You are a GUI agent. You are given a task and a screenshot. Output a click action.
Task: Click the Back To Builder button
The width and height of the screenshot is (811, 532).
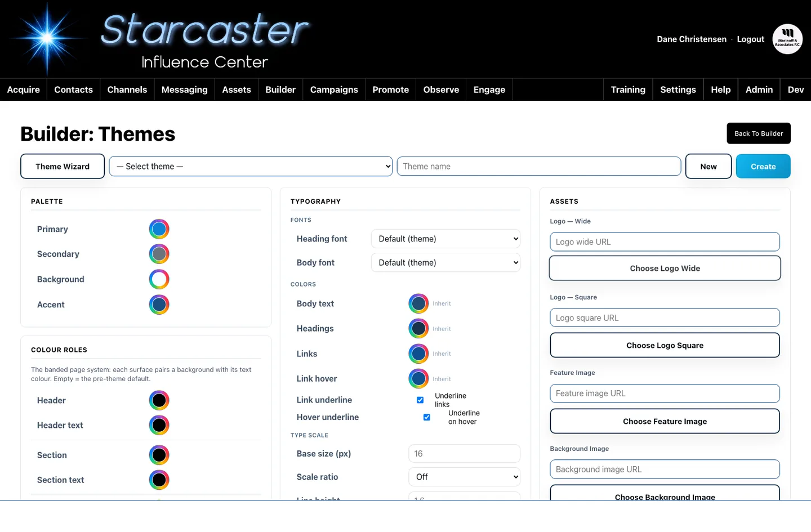click(759, 133)
